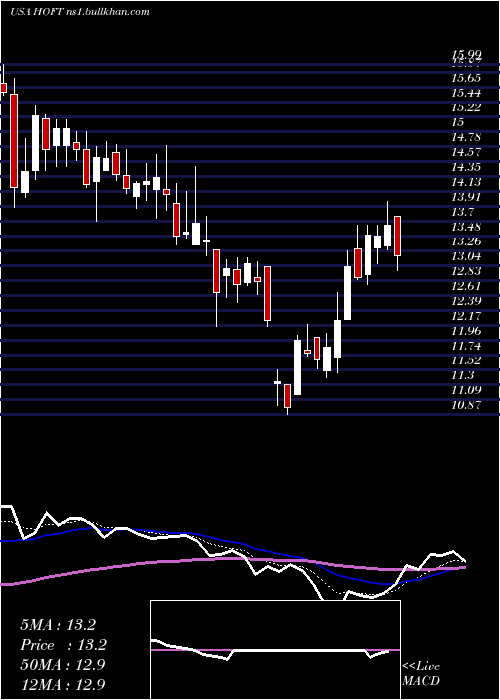Viewport: 500px width, 700px height.
Task: Click the last red candlestick on the right
Action: [397, 236]
